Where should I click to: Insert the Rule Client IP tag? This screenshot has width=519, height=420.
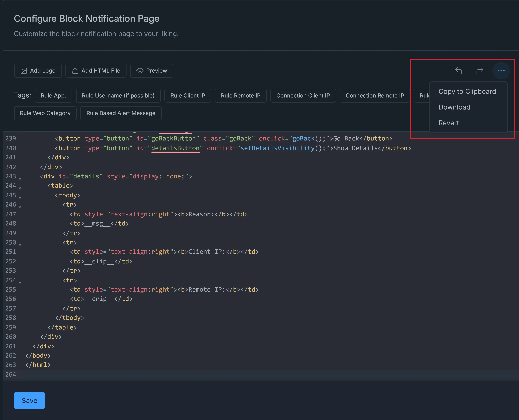pyautogui.click(x=187, y=96)
